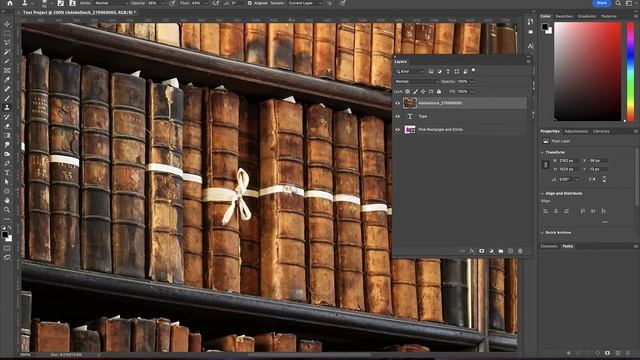Click the flip vertical icon in Transform
640x360 pixels.
pyautogui.click(x=604, y=179)
